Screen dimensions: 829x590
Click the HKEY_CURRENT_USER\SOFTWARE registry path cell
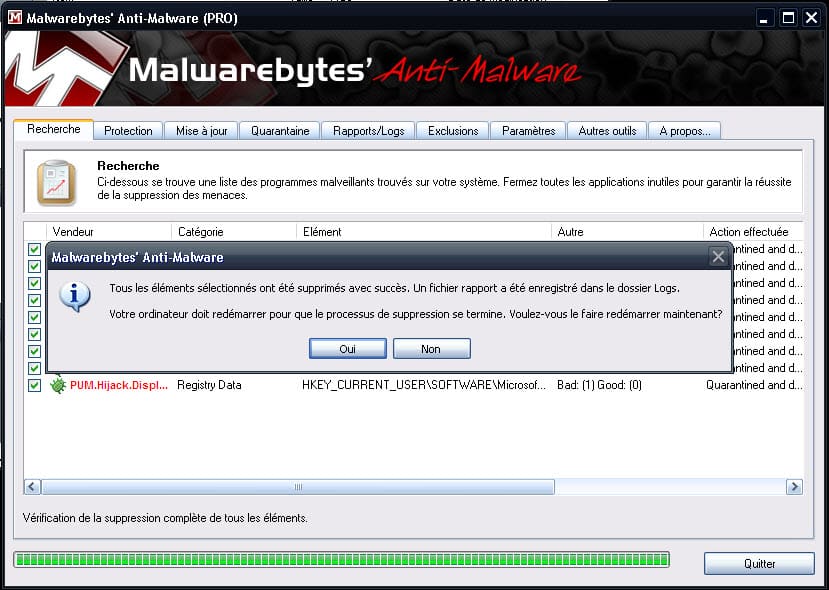pos(423,385)
